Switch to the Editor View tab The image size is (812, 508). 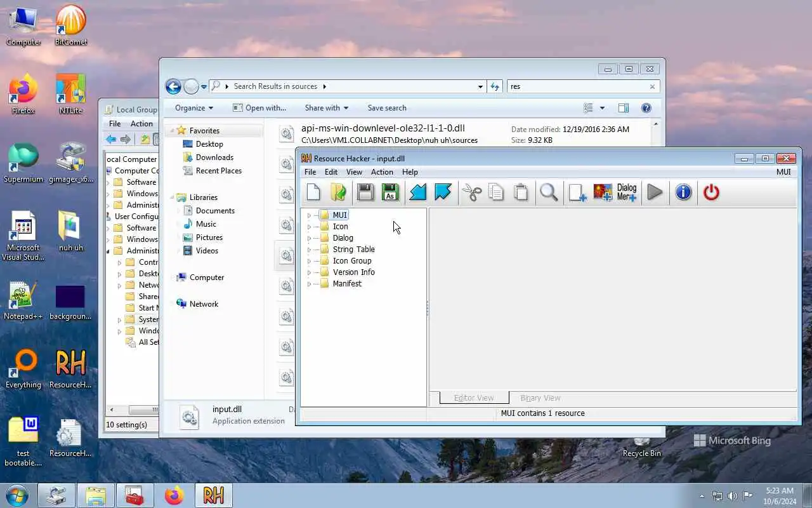coord(474,398)
